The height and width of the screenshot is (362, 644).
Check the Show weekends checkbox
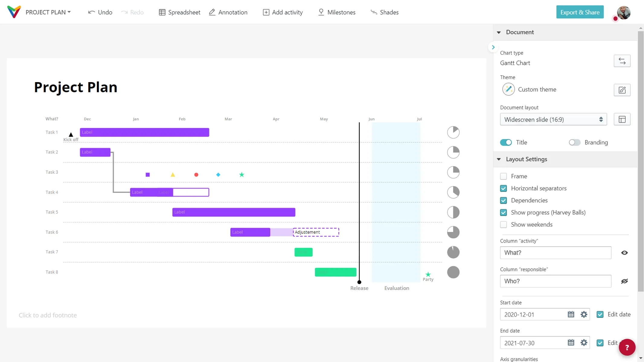click(503, 224)
